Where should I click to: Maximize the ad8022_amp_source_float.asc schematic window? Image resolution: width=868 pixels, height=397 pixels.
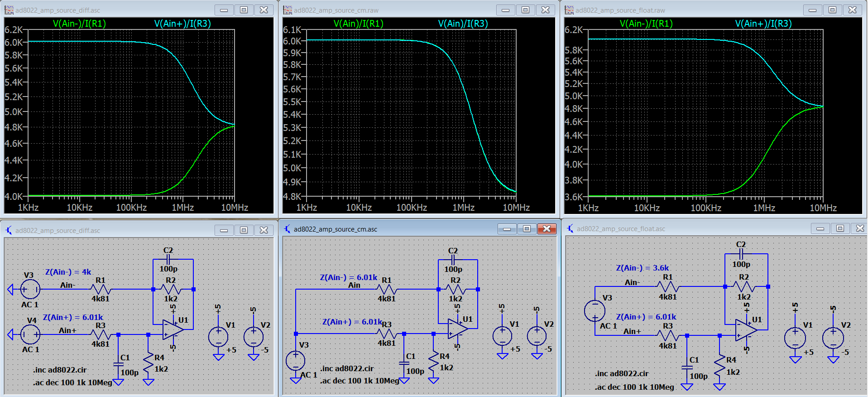click(x=840, y=228)
